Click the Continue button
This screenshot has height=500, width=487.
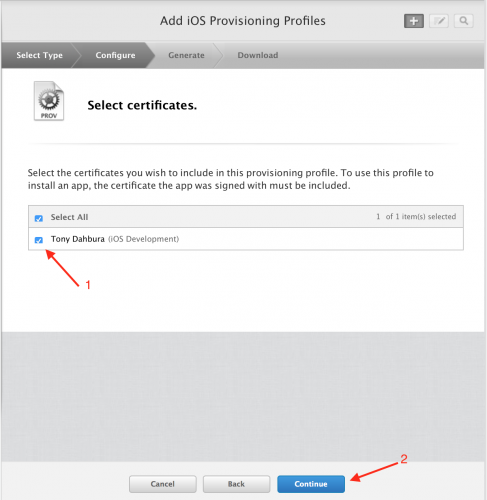pos(311,484)
